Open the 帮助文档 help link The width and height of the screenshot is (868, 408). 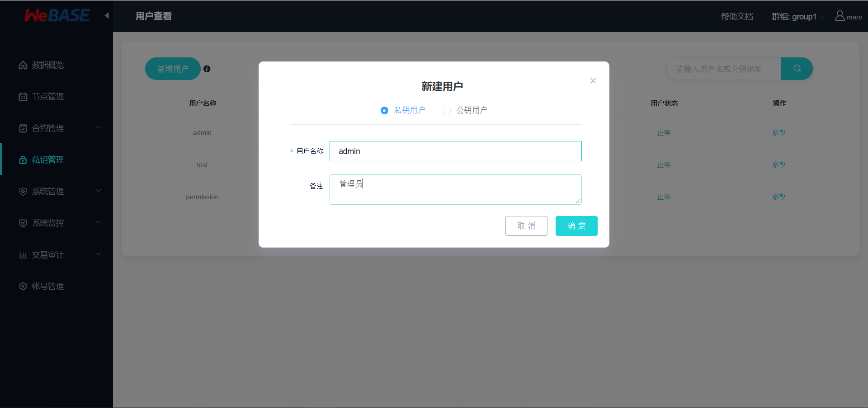(737, 16)
